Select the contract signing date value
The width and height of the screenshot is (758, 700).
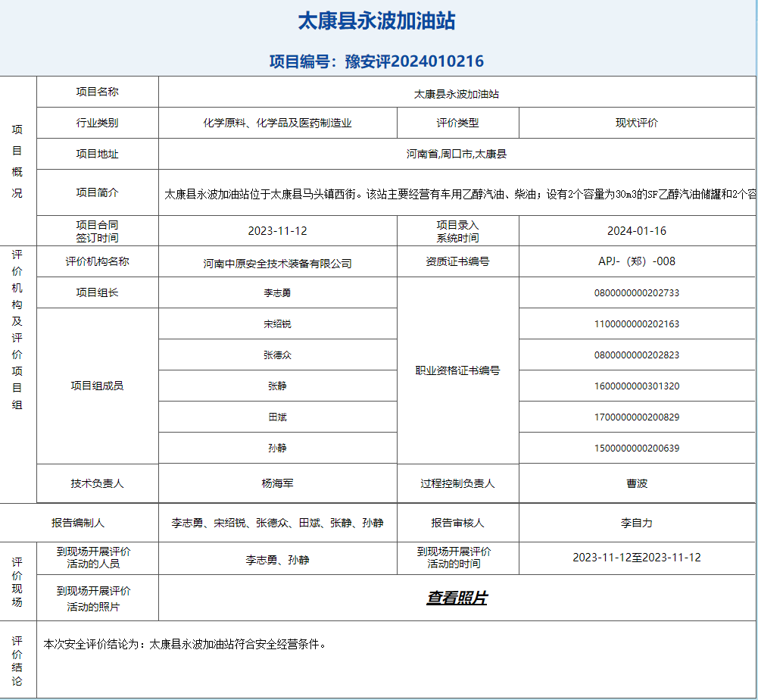[x=277, y=231]
